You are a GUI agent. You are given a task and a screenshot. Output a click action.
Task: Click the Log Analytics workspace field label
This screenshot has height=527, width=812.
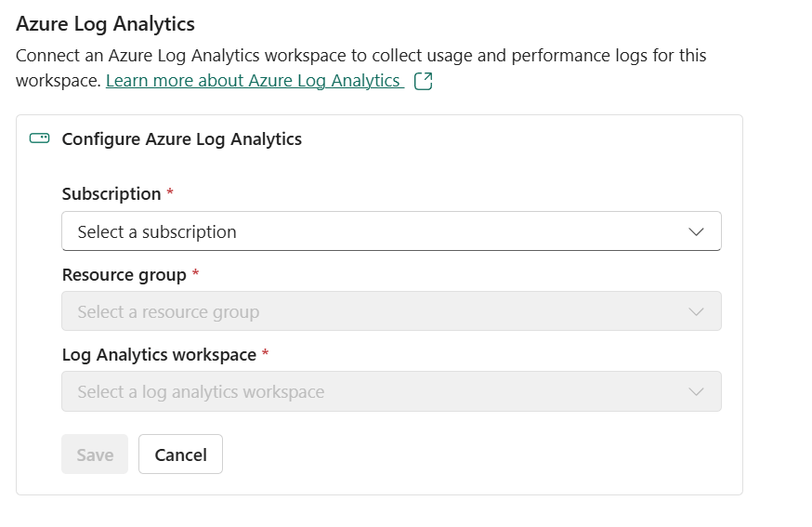(159, 354)
